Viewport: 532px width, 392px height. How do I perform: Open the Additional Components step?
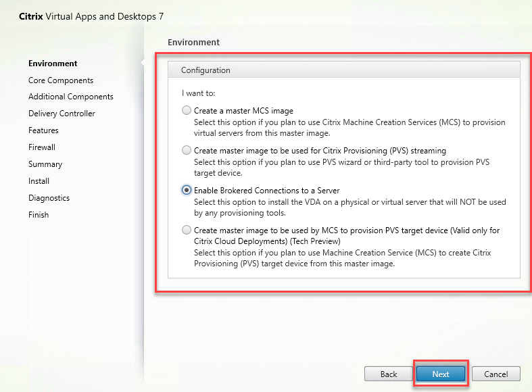coord(71,97)
